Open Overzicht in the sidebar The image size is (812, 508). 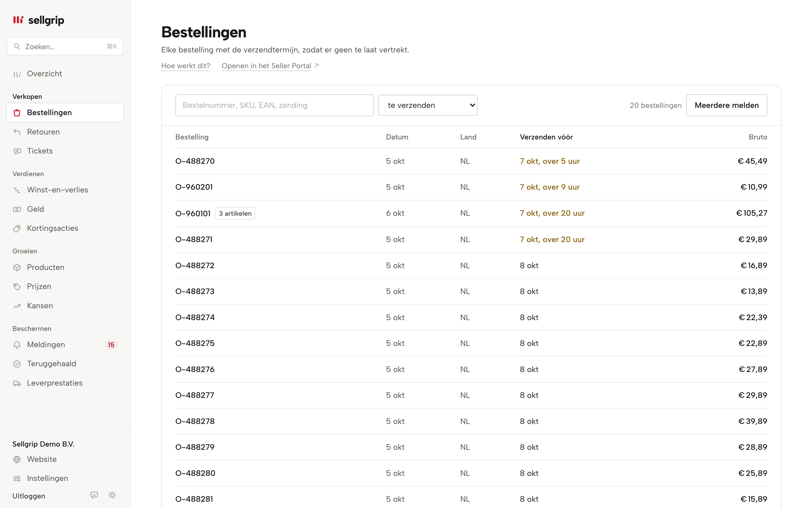tap(65, 74)
